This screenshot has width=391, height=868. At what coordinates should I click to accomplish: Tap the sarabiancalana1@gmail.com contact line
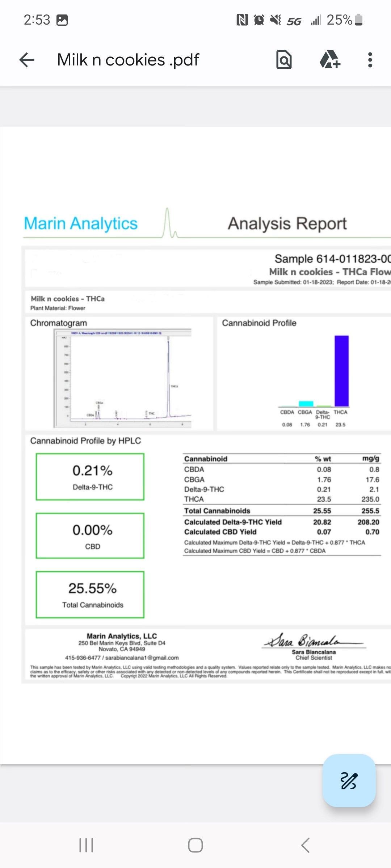tap(122, 658)
